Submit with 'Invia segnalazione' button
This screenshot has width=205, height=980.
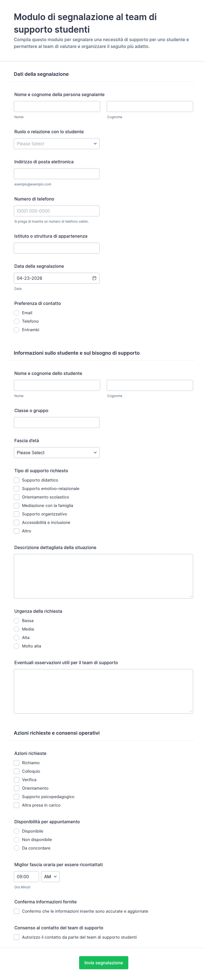click(103, 963)
